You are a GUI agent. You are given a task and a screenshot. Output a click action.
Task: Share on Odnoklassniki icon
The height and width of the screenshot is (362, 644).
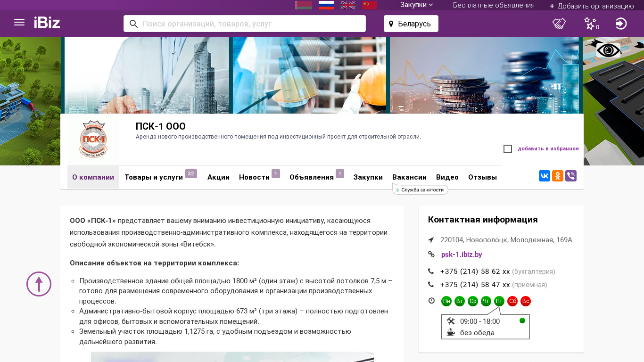pyautogui.click(x=558, y=176)
